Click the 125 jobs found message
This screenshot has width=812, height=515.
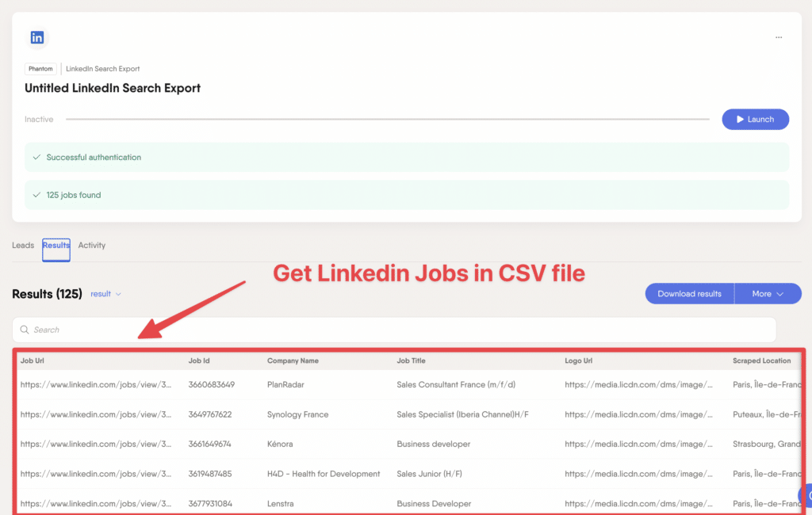pos(407,195)
